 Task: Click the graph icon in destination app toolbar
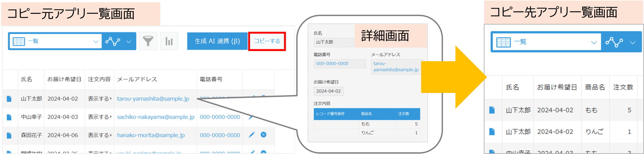614,42
